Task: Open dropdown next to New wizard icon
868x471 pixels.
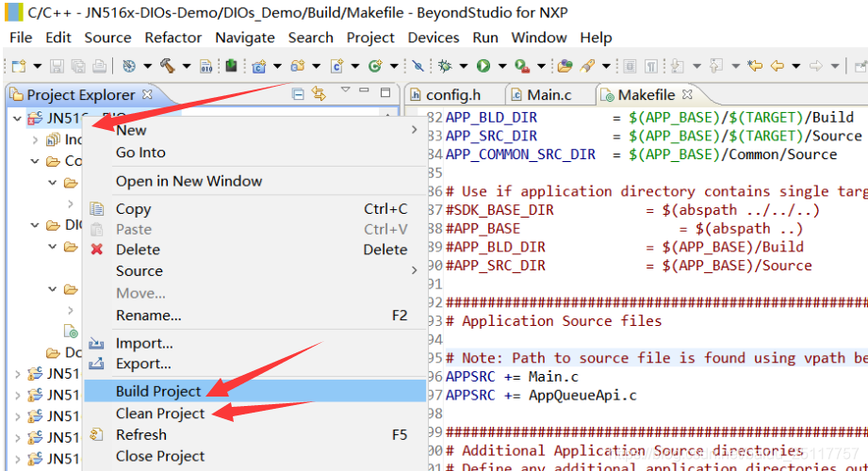Action: [x=38, y=67]
